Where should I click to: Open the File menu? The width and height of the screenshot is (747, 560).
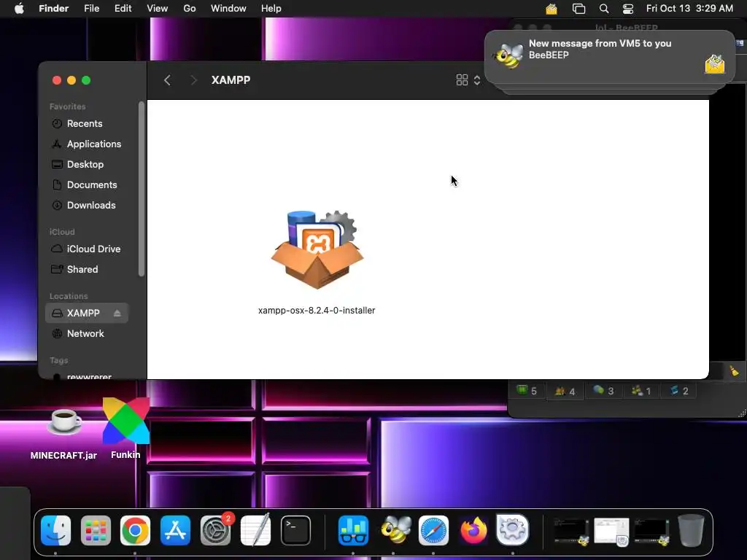coord(91,9)
